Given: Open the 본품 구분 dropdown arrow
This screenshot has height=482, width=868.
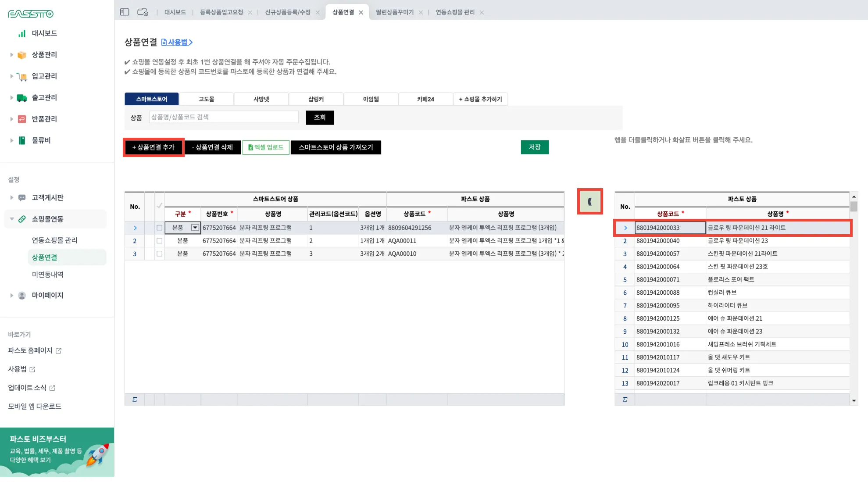Looking at the screenshot, I should pyautogui.click(x=195, y=228).
